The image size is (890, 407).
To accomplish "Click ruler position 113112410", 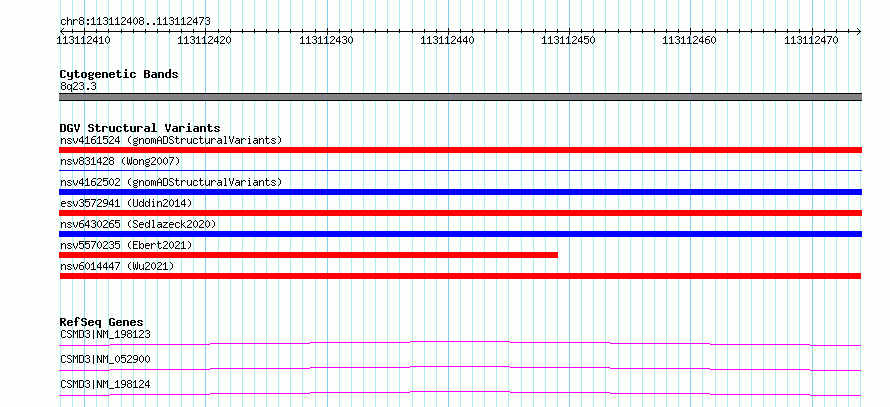I will (84, 40).
